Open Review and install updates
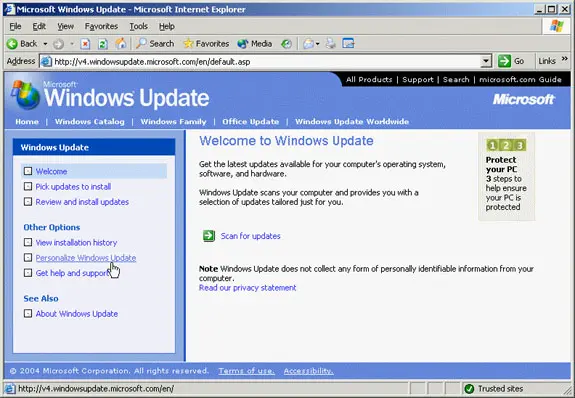Viewport: 575px width, 398px height. [x=82, y=202]
